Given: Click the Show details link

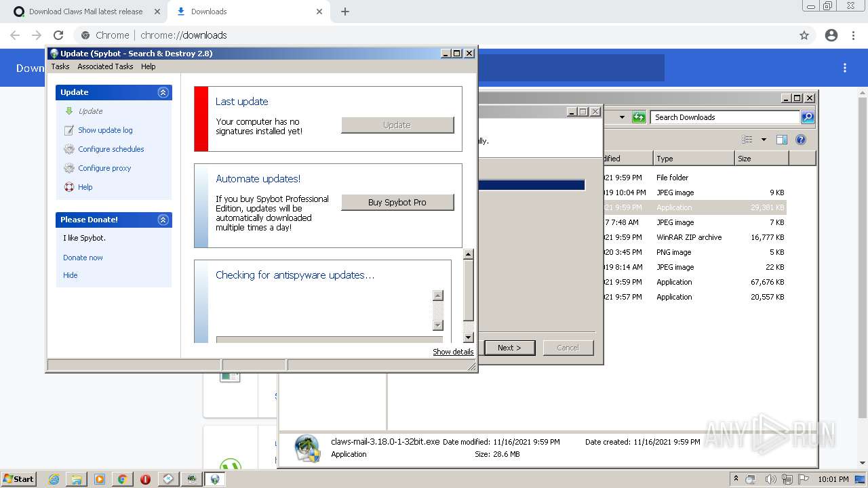Looking at the screenshot, I should pyautogui.click(x=453, y=352).
